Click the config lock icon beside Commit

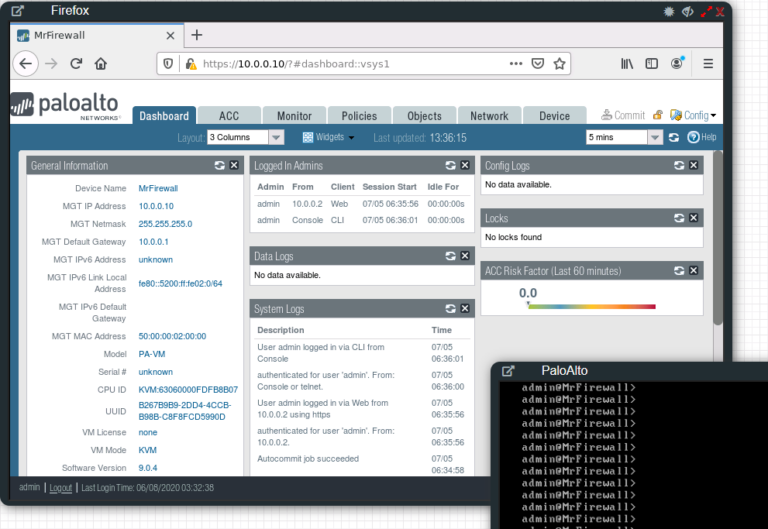coord(657,115)
